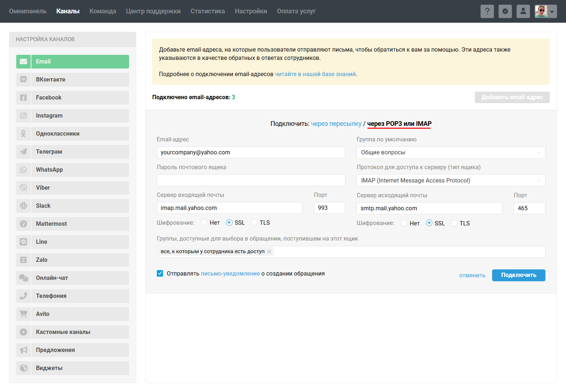
Task: Open the Телефония phone icon
Action: click(x=23, y=296)
